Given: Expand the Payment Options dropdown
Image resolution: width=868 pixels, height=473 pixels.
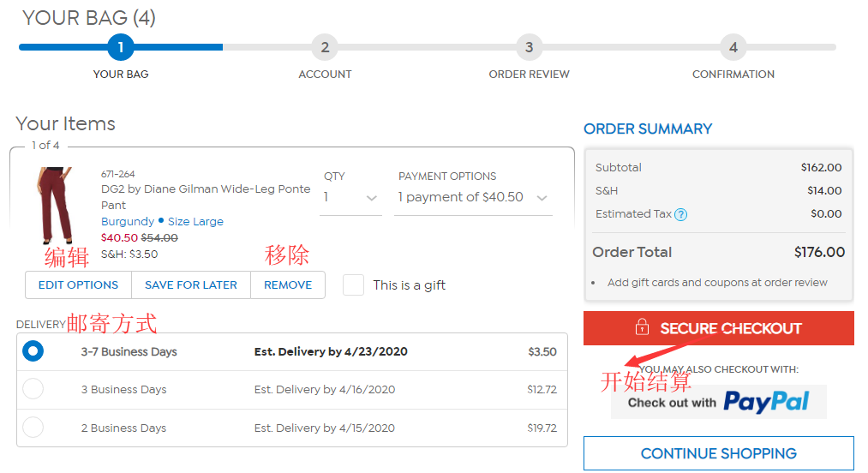Looking at the screenshot, I should tap(472, 198).
